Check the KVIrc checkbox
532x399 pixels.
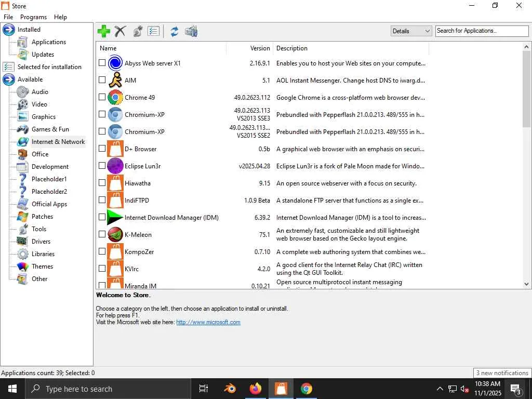pos(102,269)
